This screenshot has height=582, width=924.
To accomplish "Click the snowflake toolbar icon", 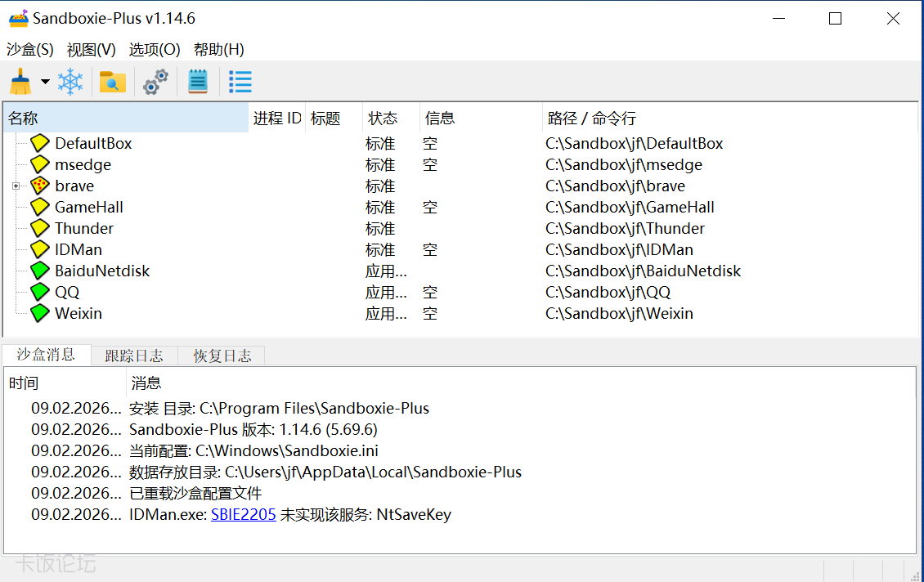I will coord(70,82).
